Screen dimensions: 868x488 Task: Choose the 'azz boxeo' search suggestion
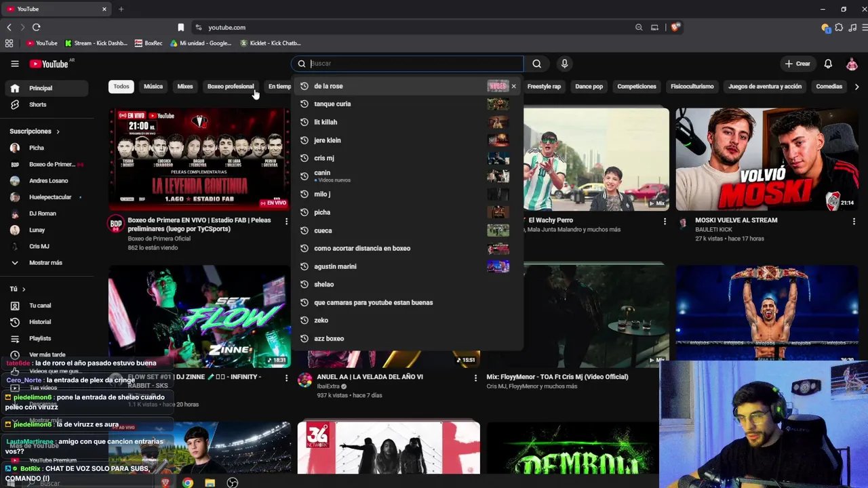pos(407,338)
